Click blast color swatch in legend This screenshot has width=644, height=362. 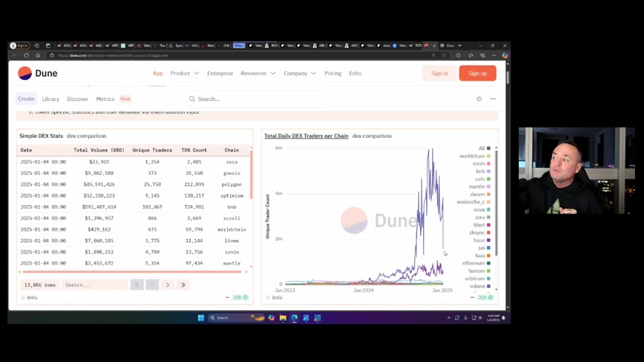point(489,225)
